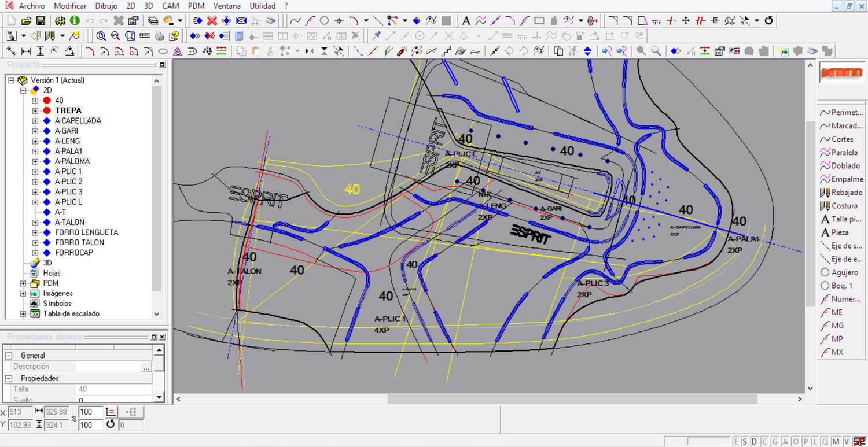Expand the FORRO LENGUETA tree node
The width and height of the screenshot is (868, 447).
click(x=35, y=232)
